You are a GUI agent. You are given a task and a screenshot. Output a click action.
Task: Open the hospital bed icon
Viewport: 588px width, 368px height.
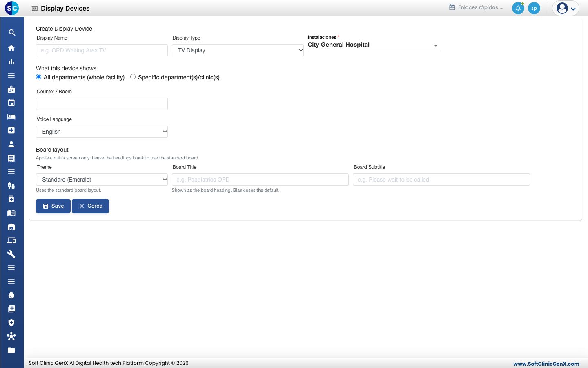click(x=11, y=117)
